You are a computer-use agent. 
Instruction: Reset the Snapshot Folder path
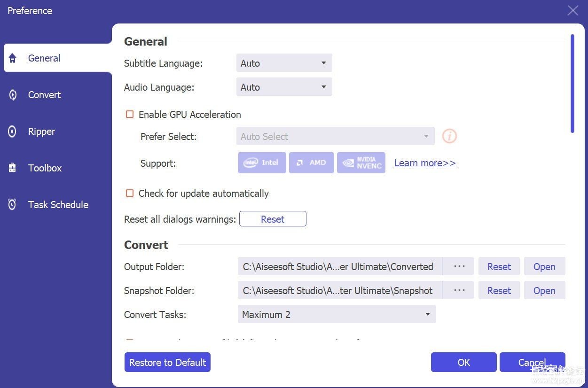tap(499, 290)
